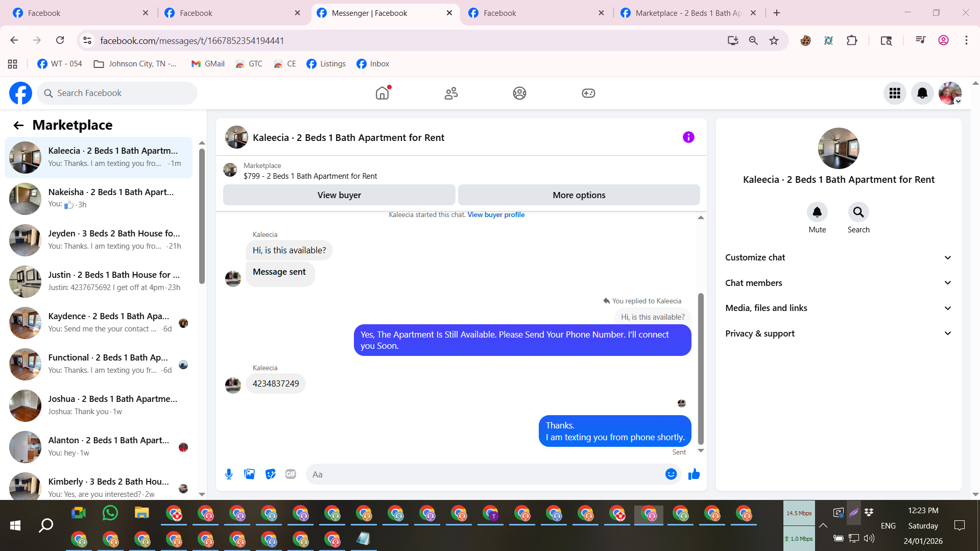Open the WT - 054 bookmark
The width and height of the screenshot is (980, 551).
click(60, 64)
